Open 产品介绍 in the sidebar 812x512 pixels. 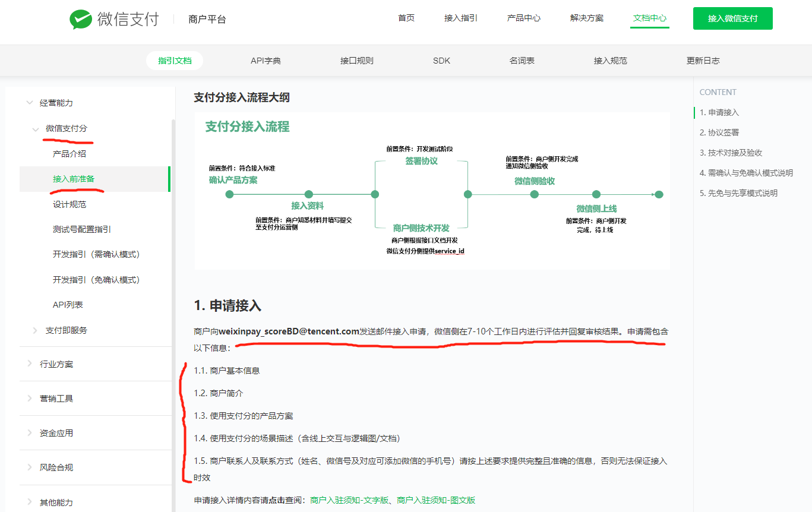coord(69,154)
